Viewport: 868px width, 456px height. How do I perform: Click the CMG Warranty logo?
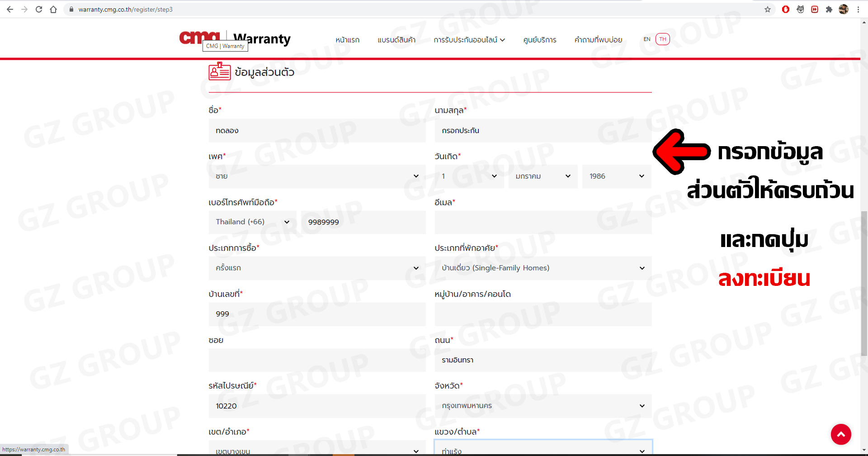click(235, 39)
